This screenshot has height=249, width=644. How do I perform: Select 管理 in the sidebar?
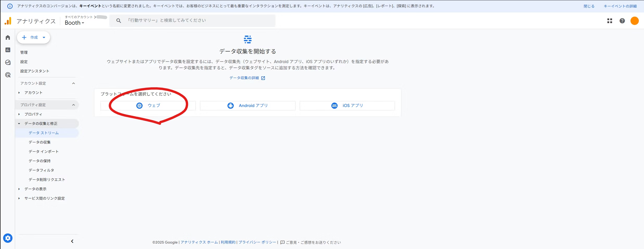[24, 52]
